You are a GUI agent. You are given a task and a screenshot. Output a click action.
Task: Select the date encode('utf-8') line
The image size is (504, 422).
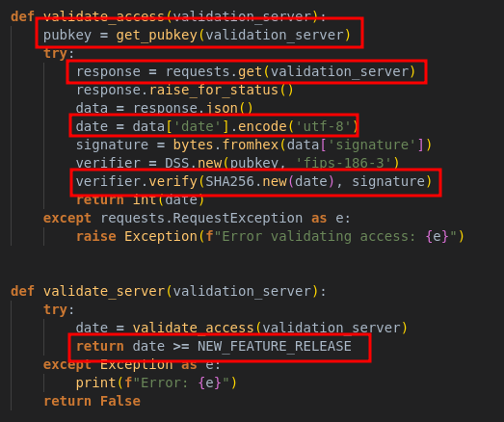217,126
